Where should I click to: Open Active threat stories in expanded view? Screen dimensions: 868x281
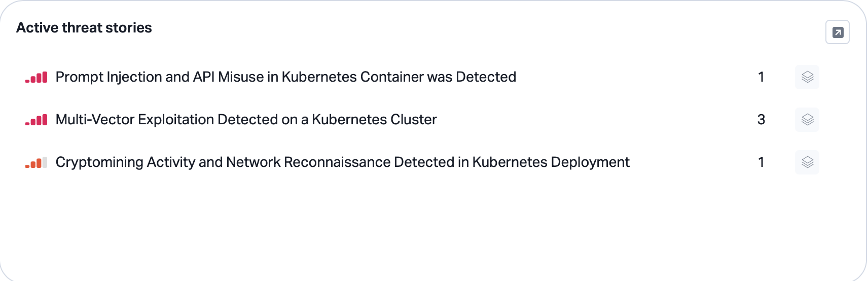click(838, 32)
